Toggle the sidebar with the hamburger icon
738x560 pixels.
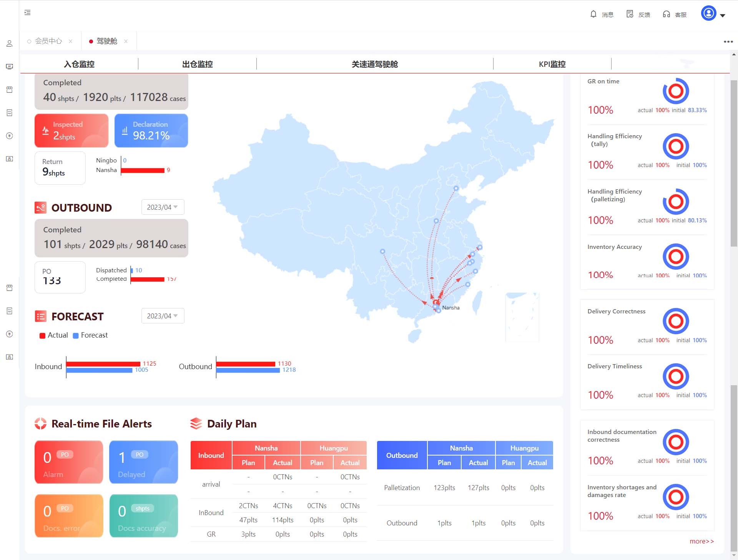27,13
